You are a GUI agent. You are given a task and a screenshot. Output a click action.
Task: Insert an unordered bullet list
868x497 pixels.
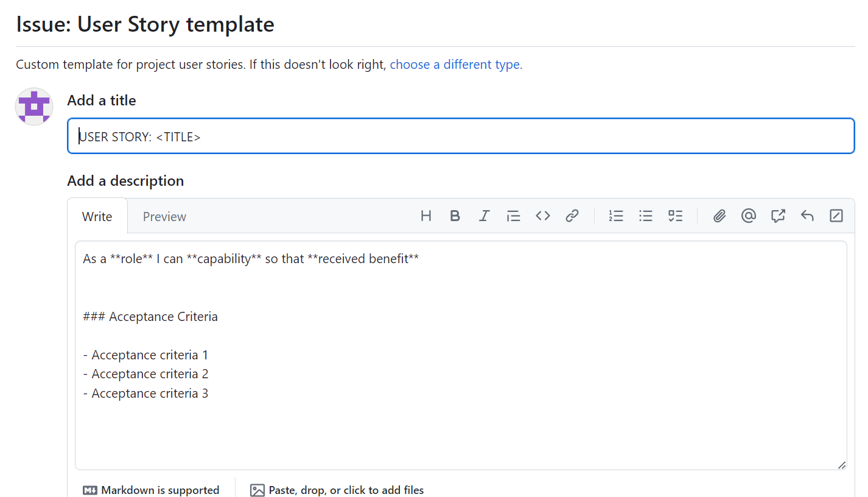645,216
